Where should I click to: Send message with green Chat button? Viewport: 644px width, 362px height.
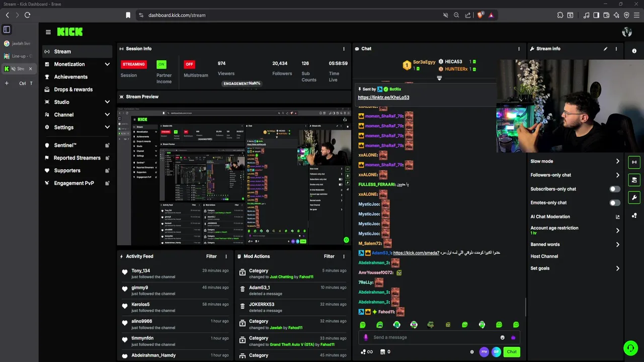tap(512, 352)
